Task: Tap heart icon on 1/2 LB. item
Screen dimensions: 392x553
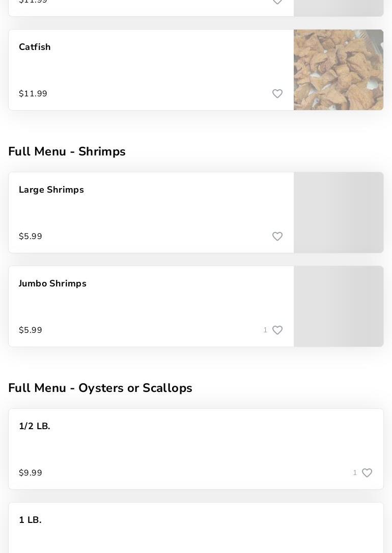Action: pyautogui.click(x=367, y=473)
